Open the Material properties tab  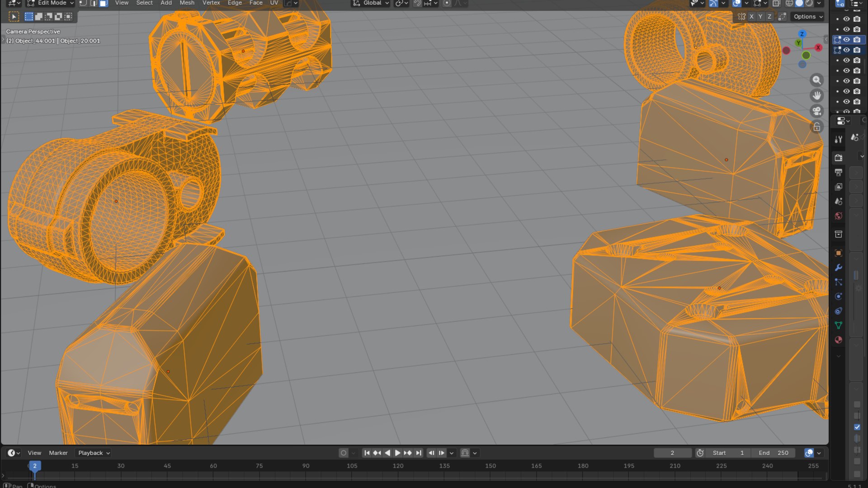tap(839, 340)
